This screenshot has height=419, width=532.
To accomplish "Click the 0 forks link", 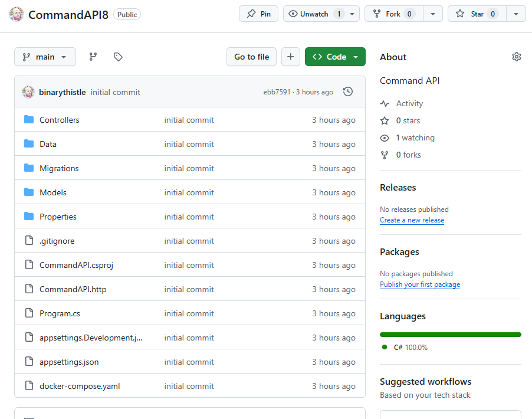I will pyautogui.click(x=409, y=155).
